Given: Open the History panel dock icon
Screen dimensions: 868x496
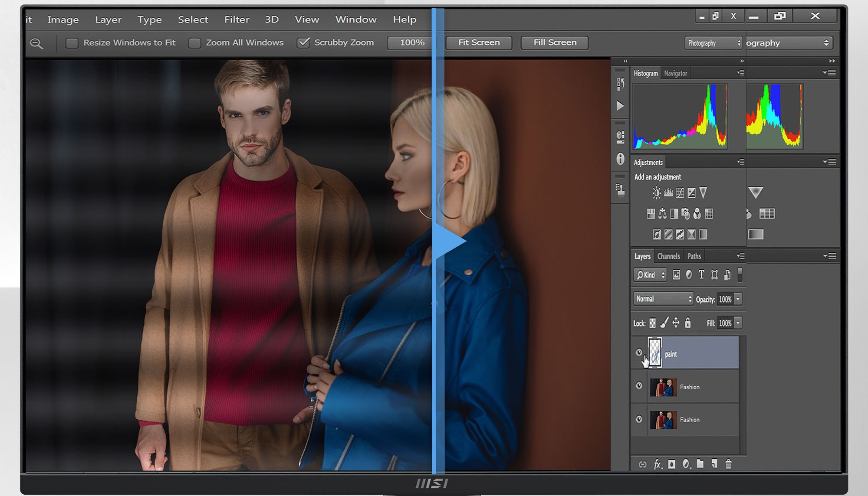Looking at the screenshot, I should point(620,83).
